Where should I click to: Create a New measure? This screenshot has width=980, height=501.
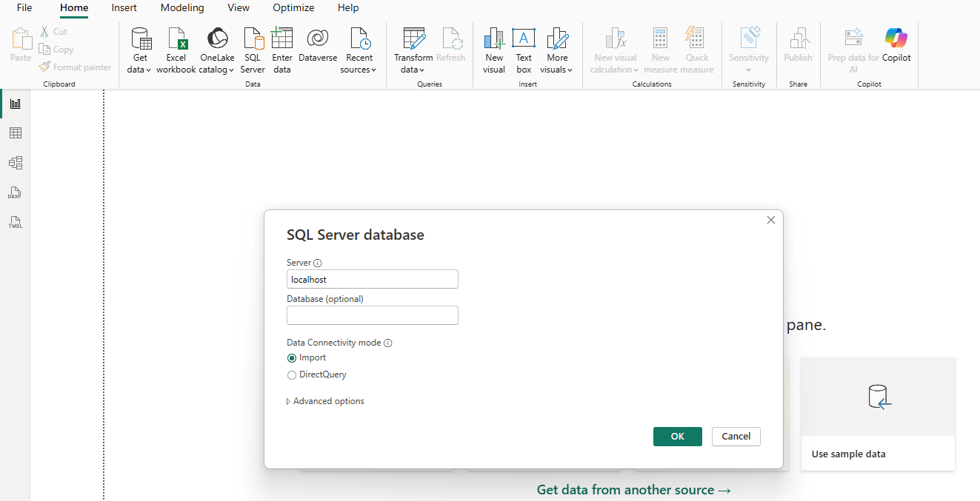coord(661,50)
